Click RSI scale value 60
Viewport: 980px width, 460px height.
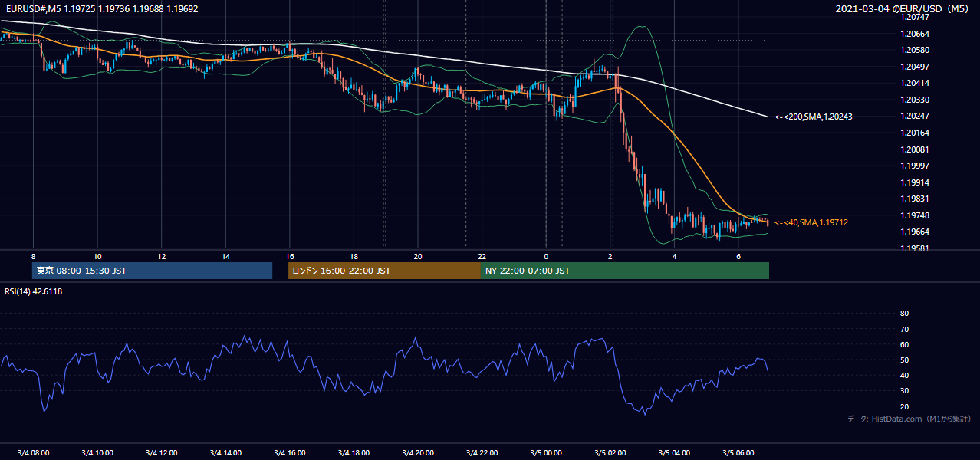(904, 344)
